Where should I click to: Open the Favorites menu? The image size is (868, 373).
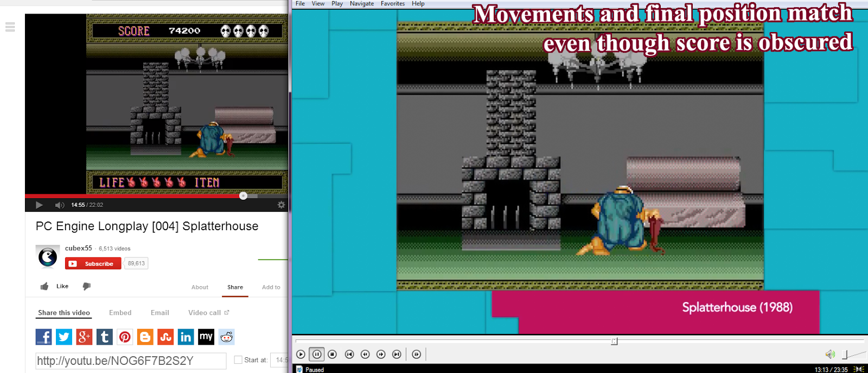[x=392, y=4]
